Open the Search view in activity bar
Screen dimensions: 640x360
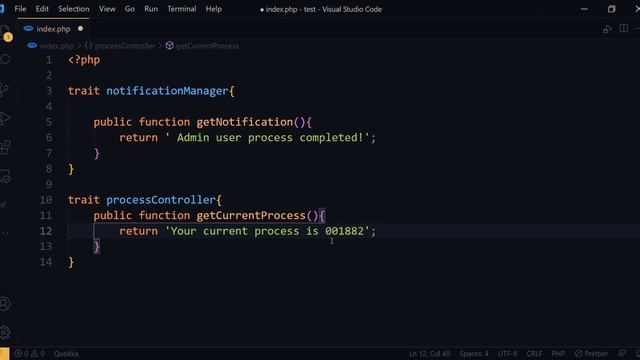click(x=5, y=60)
